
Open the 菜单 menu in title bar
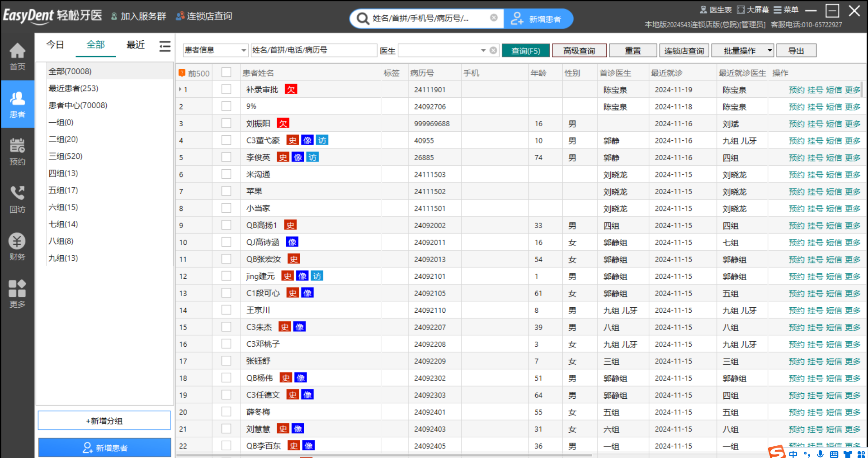pos(786,10)
